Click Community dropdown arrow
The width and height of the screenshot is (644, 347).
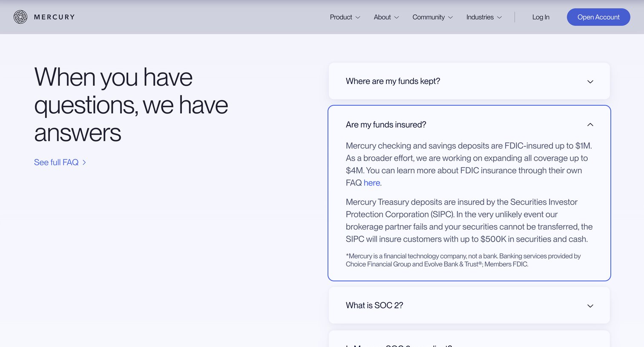click(x=450, y=17)
